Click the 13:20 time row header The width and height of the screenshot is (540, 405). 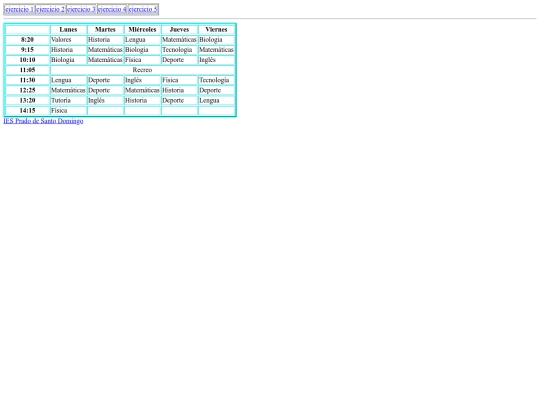pyautogui.click(x=27, y=101)
